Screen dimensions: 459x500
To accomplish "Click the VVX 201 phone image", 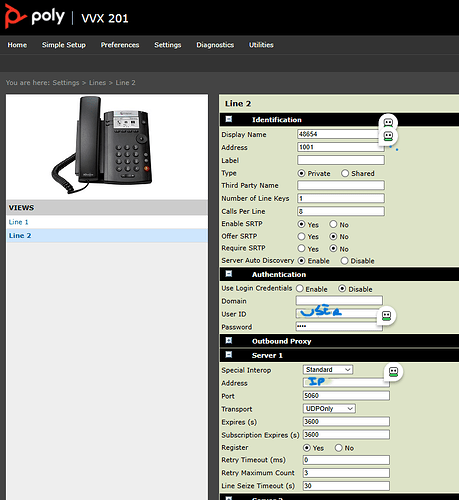I will pos(102,145).
